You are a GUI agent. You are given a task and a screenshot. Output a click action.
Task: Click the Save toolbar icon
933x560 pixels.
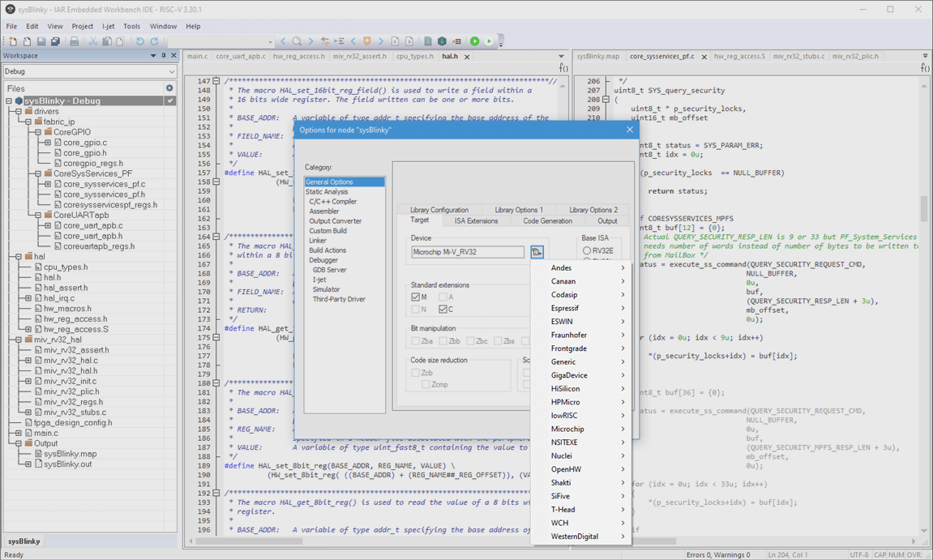tap(41, 41)
